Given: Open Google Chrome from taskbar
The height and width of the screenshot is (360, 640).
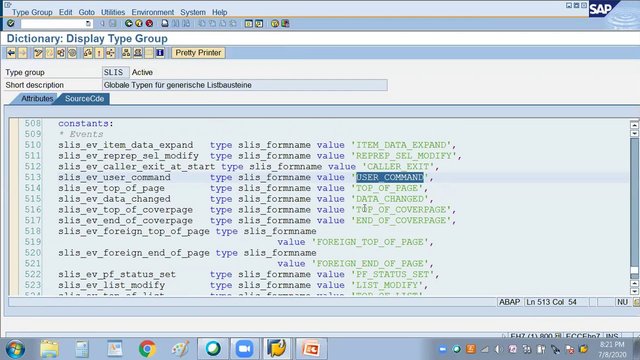Looking at the screenshot, I should pos(147,349).
